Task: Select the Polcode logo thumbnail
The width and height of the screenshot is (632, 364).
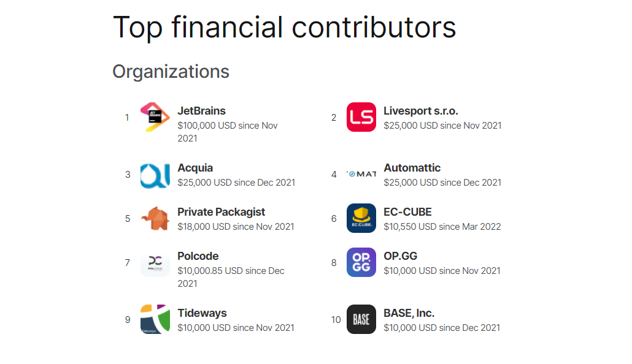Action: (x=155, y=262)
